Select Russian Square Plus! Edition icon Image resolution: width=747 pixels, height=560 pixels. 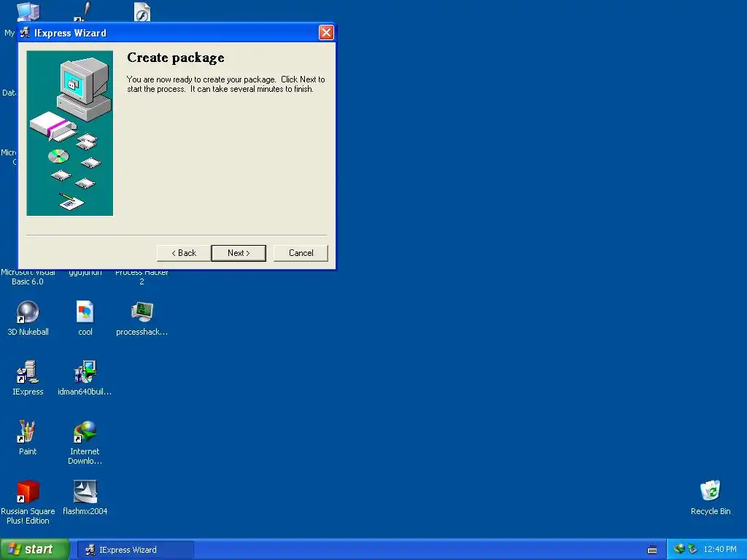(28, 502)
